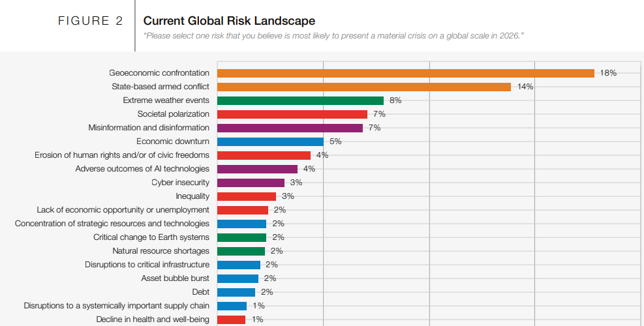Select the 'Debt' blue bar
Screen dimensions: 644x326
pos(236,292)
